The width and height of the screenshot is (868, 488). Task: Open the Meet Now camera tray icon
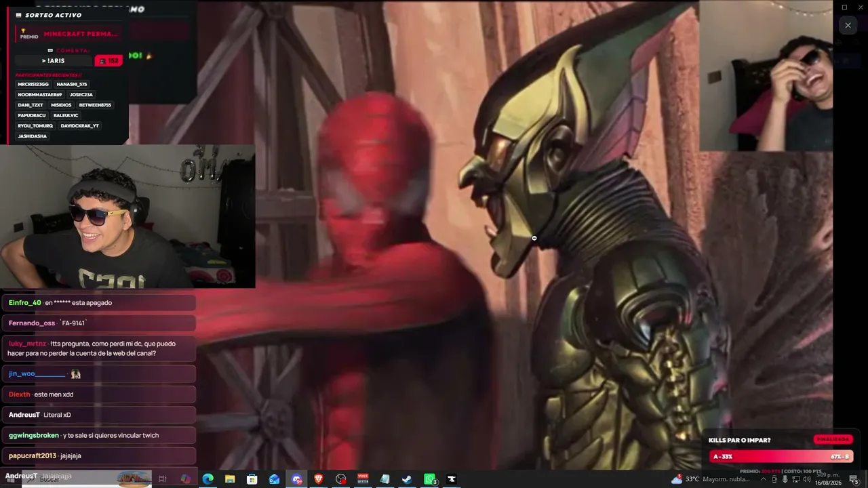[x=774, y=479]
